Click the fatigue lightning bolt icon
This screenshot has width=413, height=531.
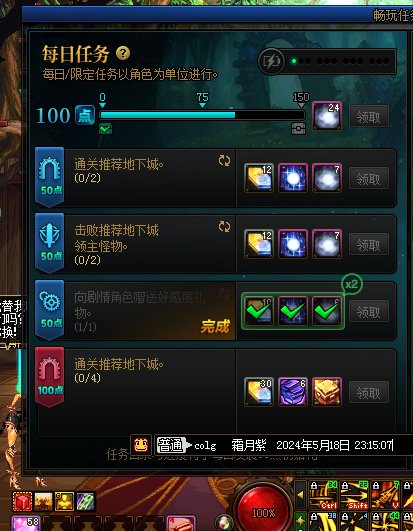click(271, 61)
